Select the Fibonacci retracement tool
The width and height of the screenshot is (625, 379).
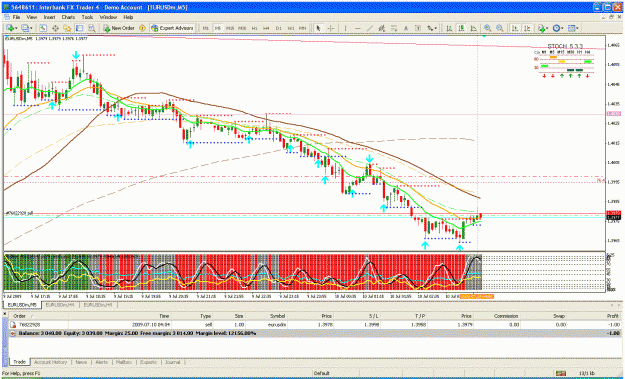pyautogui.click(x=394, y=28)
